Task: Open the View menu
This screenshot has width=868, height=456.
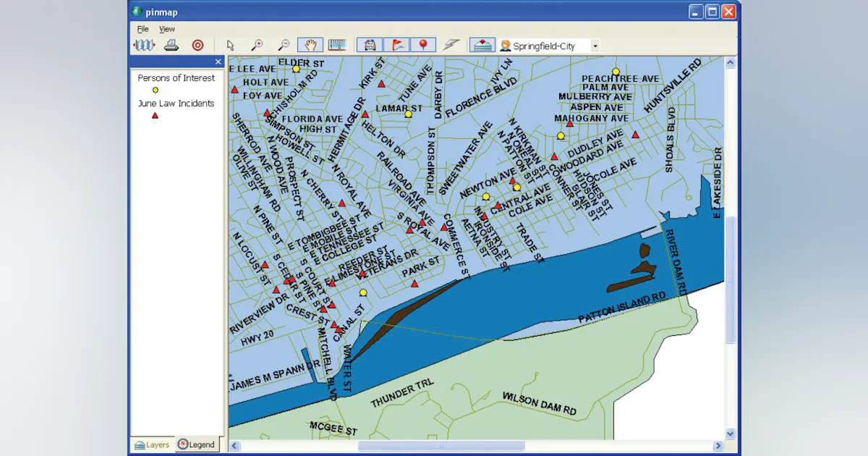Action: [167, 29]
